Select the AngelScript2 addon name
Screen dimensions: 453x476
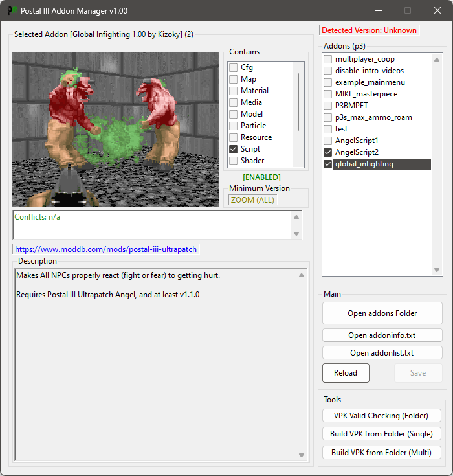(x=357, y=152)
